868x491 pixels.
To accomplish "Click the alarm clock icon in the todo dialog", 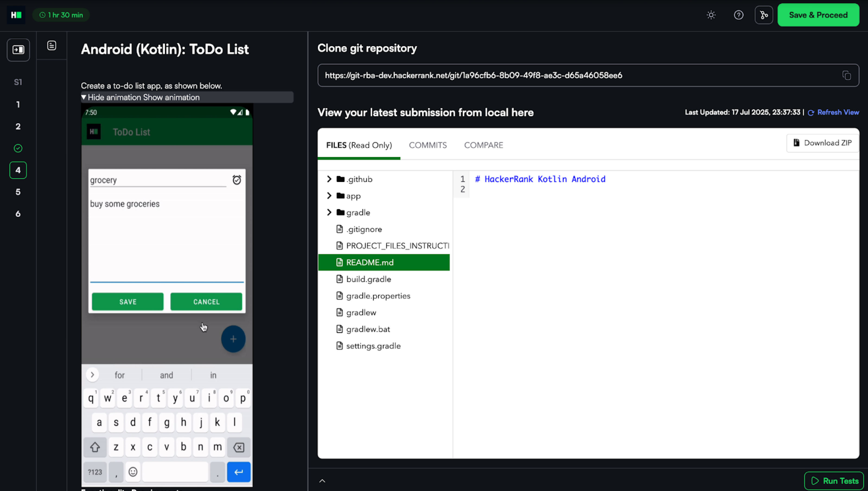I will click(x=237, y=180).
